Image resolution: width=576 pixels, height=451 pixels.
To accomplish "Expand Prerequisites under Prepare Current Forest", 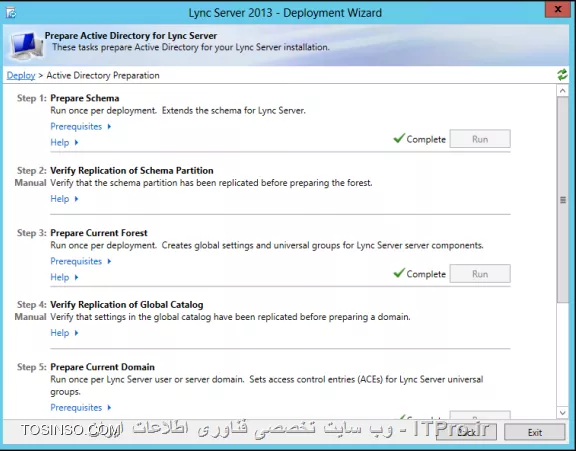I will click(80, 261).
